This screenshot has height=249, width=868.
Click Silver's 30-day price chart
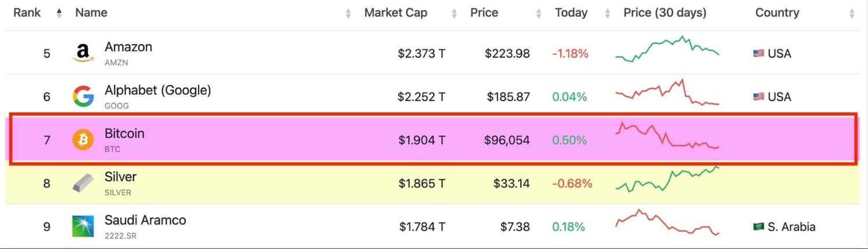[x=667, y=179]
